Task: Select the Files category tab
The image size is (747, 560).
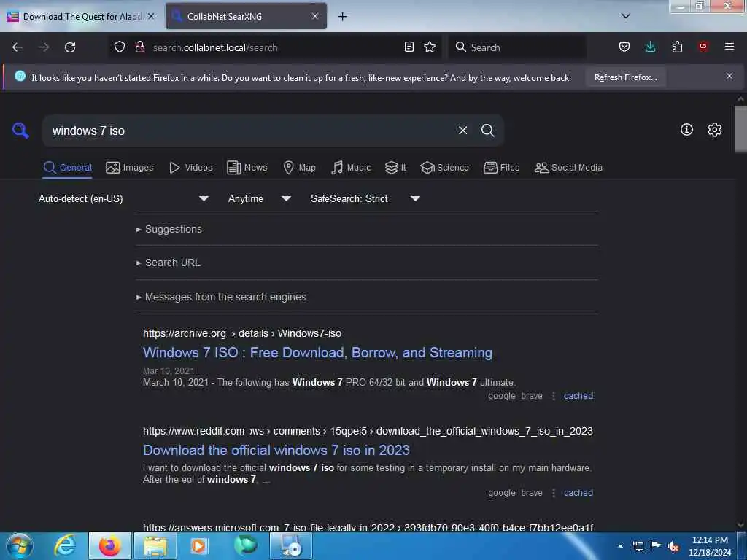Action: tap(502, 168)
